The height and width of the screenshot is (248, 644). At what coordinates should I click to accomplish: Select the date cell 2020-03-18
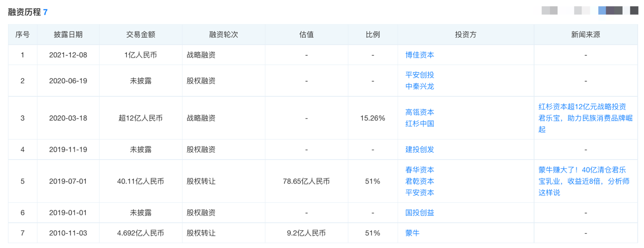pos(68,118)
